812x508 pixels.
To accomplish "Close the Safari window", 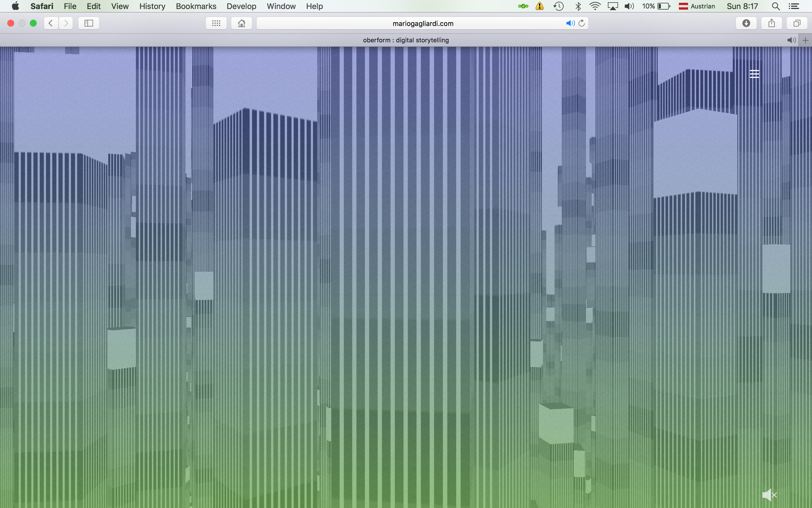I will [11, 23].
